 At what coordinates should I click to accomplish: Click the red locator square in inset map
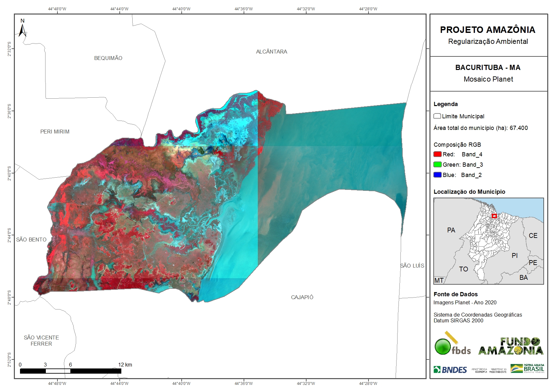494,216
